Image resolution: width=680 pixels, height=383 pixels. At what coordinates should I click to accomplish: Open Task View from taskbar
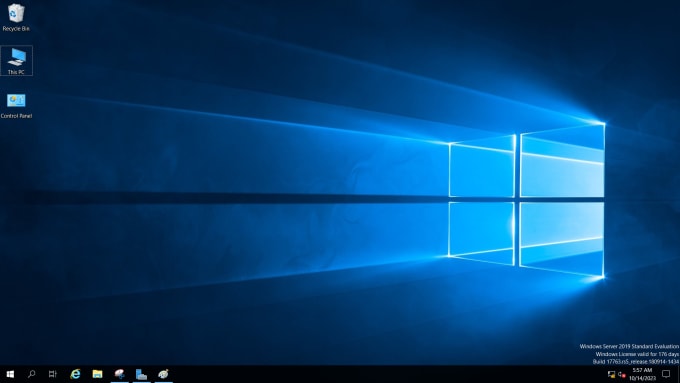point(52,374)
